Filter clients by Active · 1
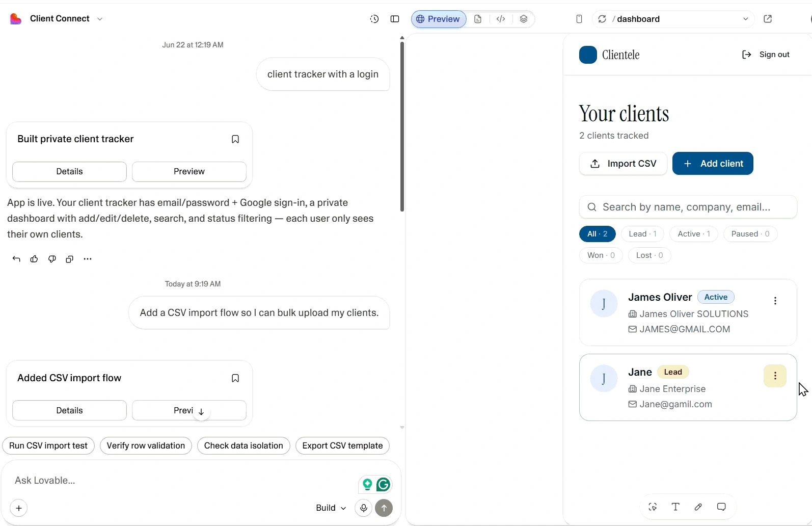Screen dimensions: 812x526 694,234
